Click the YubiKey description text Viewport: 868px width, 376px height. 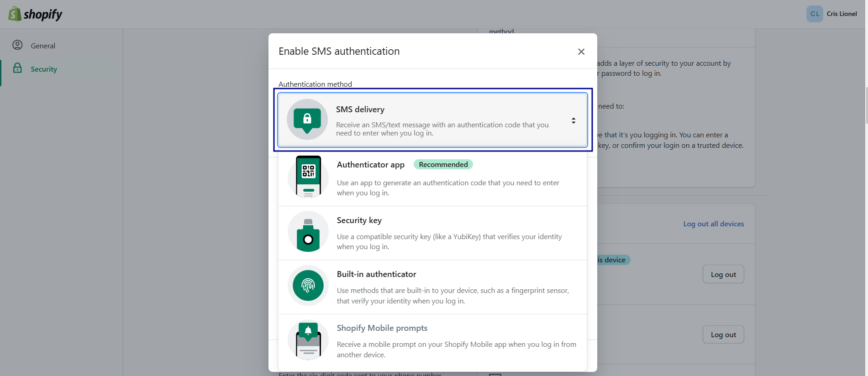click(449, 241)
